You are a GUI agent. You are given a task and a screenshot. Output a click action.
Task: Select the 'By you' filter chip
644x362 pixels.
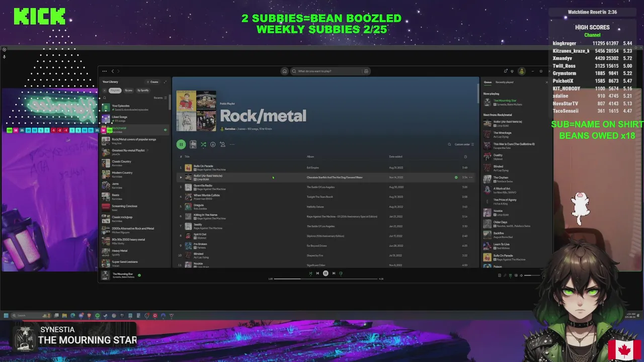coord(129,90)
